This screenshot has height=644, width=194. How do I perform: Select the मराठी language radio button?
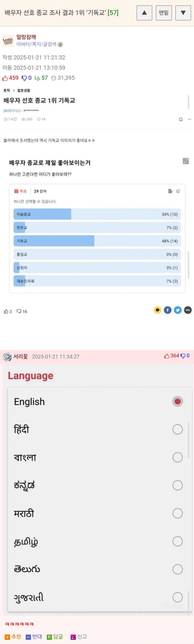tap(178, 513)
